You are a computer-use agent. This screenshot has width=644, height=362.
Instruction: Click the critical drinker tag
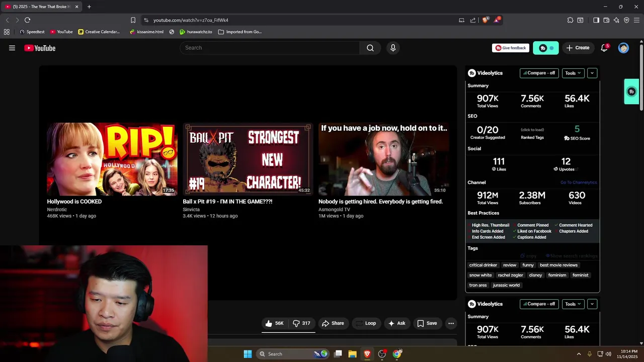click(483, 265)
